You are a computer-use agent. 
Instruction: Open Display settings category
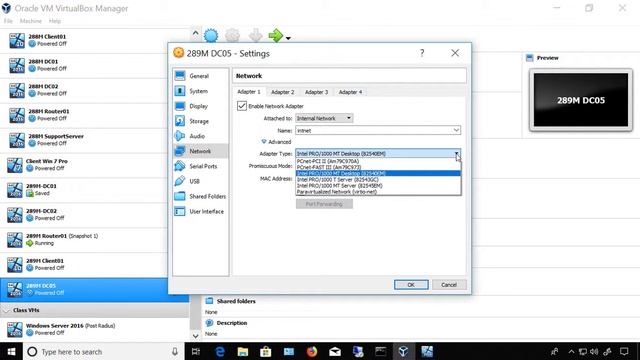click(200, 106)
